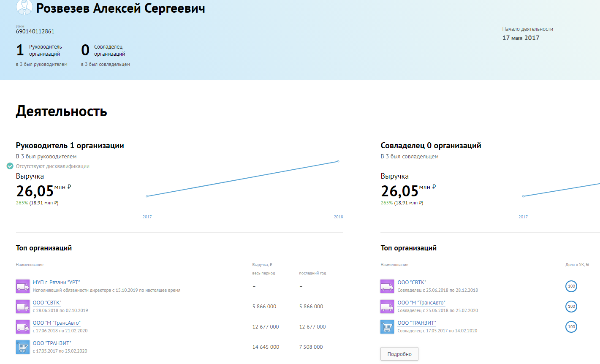The width and height of the screenshot is (600, 364).
Task: Click the value 12 677 000 in весь период column
Action: [266, 327]
